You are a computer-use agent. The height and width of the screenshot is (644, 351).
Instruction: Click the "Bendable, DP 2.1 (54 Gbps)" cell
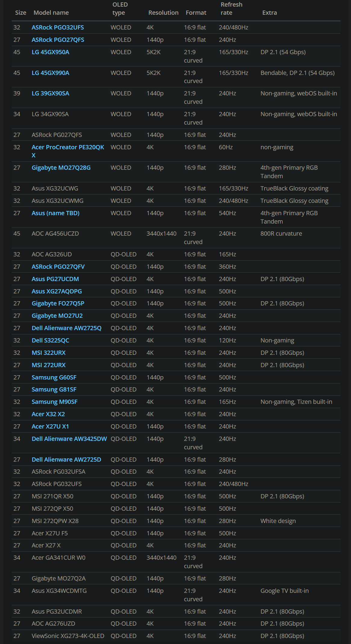coord(298,73)
